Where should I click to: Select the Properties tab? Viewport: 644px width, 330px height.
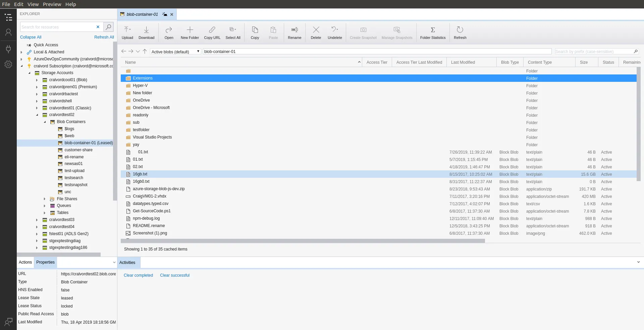tap(46, 262)
